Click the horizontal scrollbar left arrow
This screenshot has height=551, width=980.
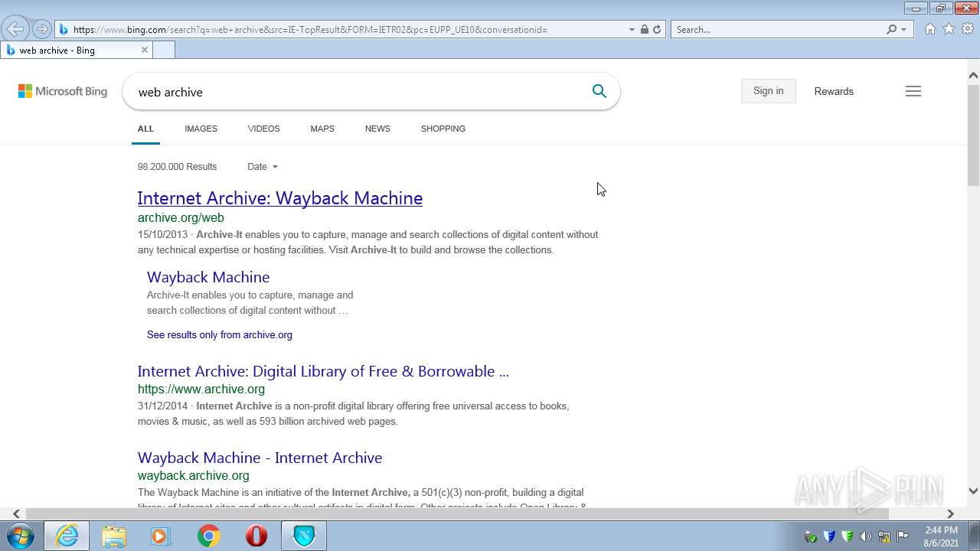click(x=17, y=514)
